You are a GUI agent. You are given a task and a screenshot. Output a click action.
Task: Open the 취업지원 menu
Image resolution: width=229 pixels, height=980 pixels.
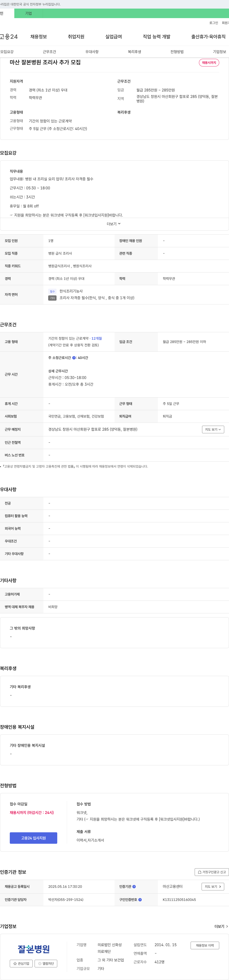pyautogui.click(x=76, y=36)
